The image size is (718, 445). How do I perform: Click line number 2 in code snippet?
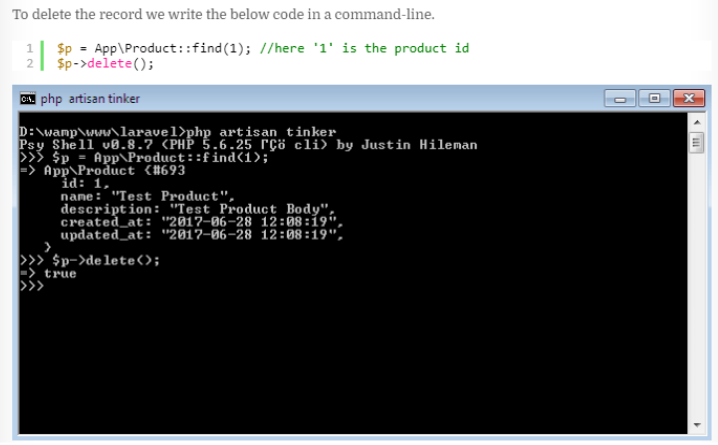[30, 63]
